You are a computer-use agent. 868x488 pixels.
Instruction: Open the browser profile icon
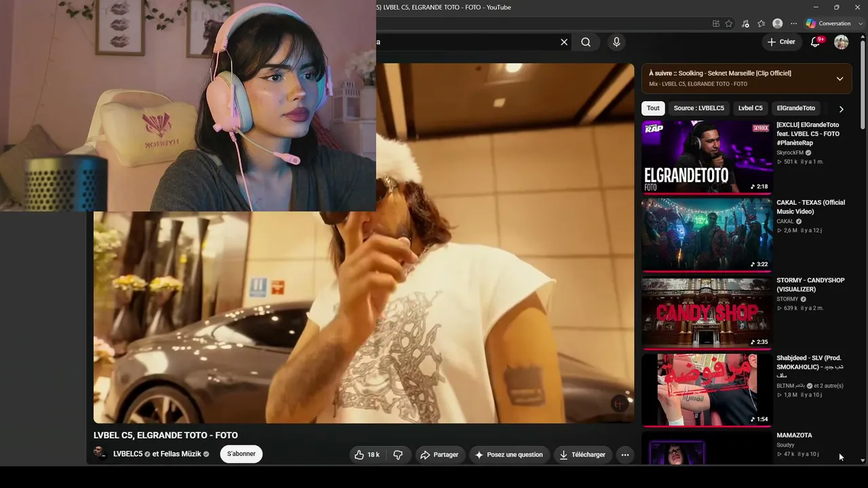pyautogui.click(x=778, y=24)
